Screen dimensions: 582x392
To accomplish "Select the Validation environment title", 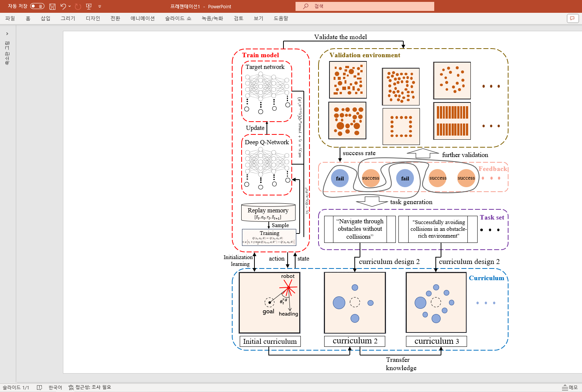I will point(365,55).
